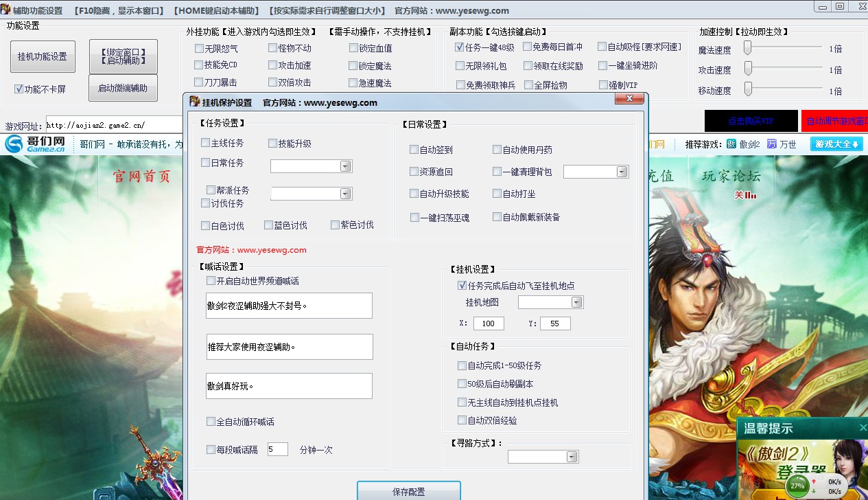868x500 pixels.
Task: Click the 哥们网 Game2.cn logo
Action: pyautogui.click(x=35, y=144)
